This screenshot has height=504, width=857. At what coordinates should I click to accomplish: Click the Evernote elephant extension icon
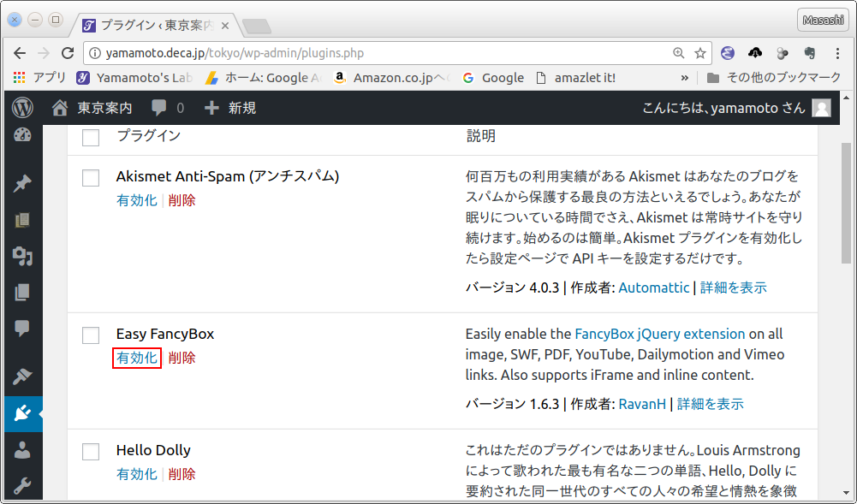coord(810,53)
